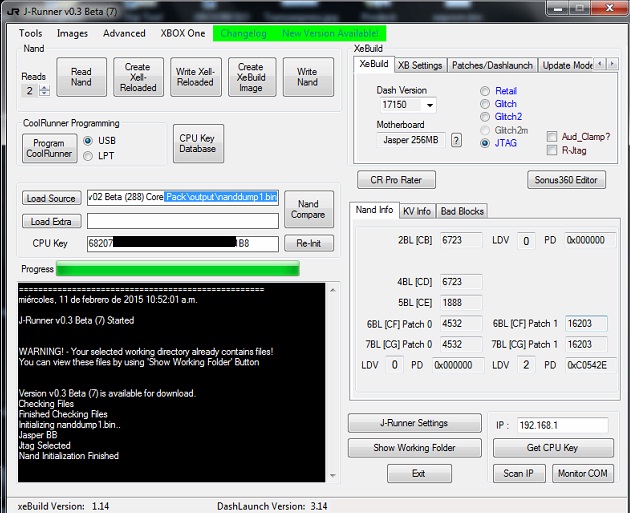Click the CPU Key input field
Screen dimensions: 630x513
[182, 244]
